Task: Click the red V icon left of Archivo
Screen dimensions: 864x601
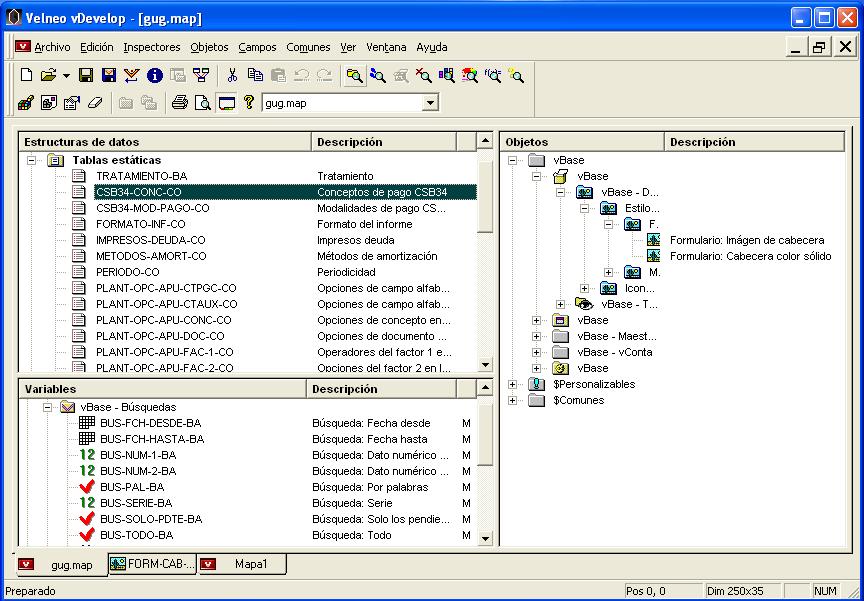Action: click(23, 47)
